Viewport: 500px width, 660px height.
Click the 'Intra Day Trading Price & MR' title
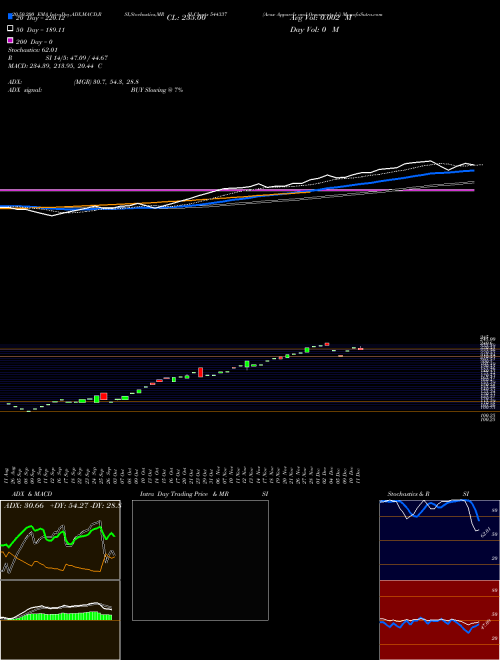pyautogui.click(x=184, y=494)
